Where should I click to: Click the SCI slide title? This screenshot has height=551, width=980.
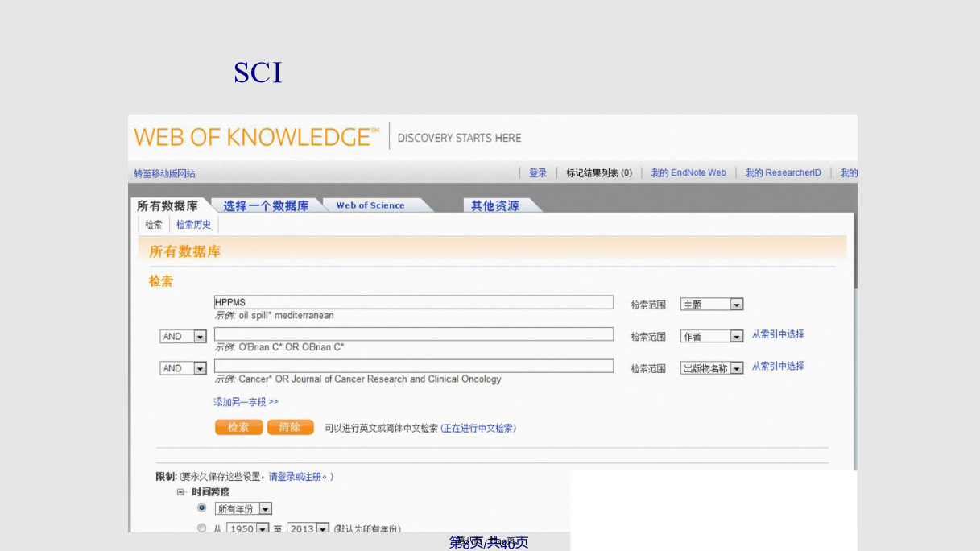258,72
